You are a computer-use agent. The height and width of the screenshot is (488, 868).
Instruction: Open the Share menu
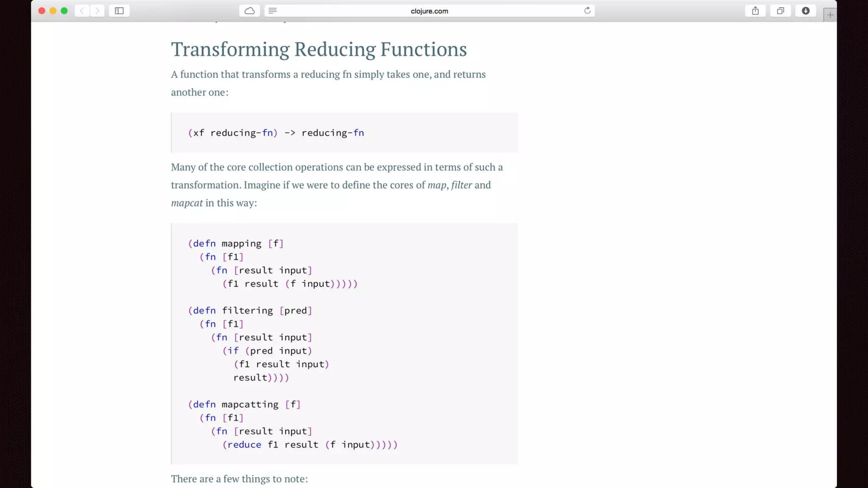[x=755, y=11]
